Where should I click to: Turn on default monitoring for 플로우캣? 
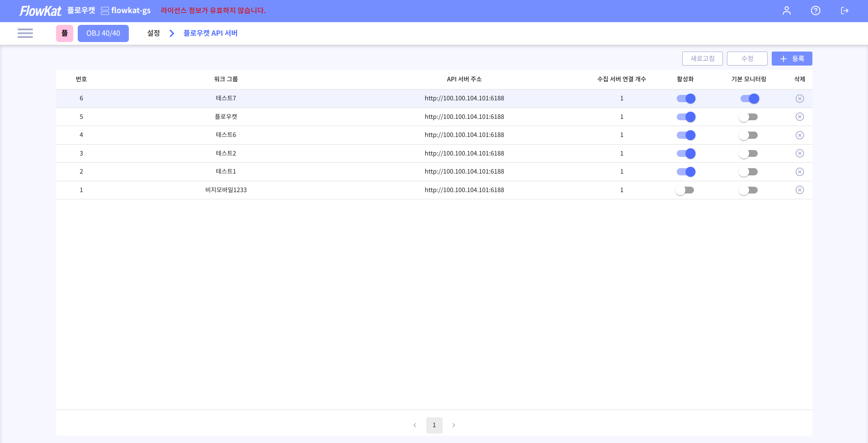pos(748,117)
